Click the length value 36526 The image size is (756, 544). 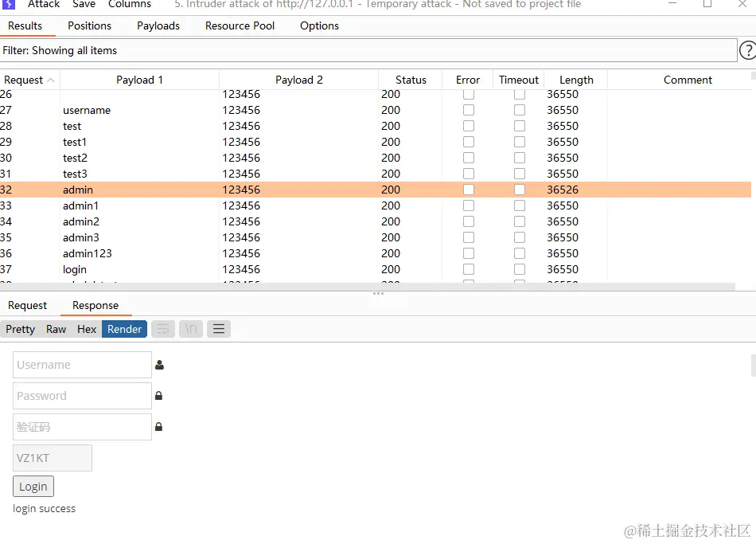click(x=563, y=190)
